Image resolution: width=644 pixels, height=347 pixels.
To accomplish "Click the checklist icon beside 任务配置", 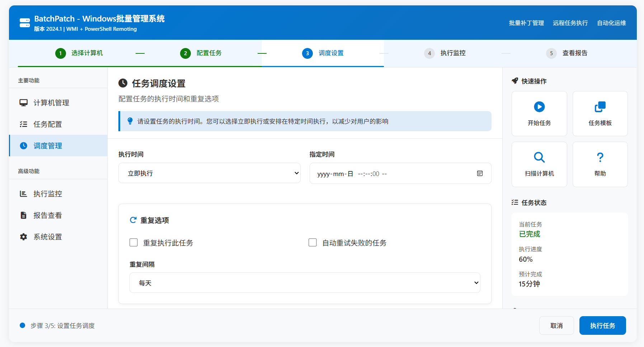I will pyautogui.click(x=24, y=124).
